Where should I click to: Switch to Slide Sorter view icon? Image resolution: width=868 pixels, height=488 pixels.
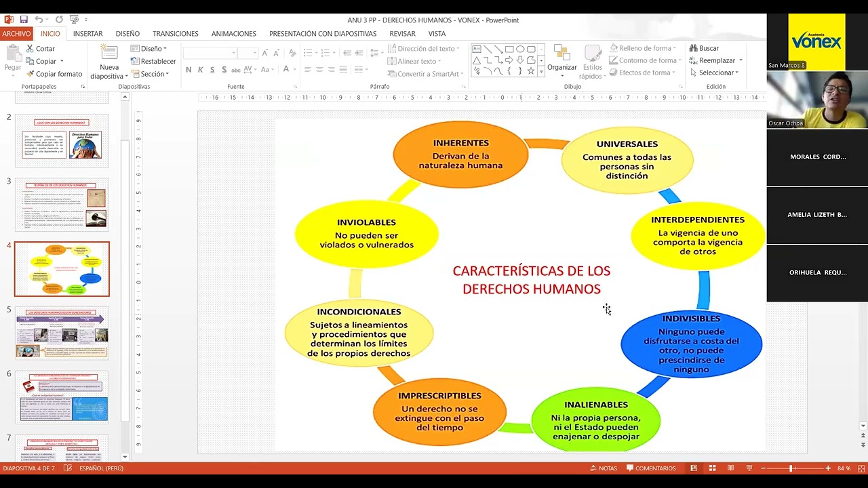(712, 468)
